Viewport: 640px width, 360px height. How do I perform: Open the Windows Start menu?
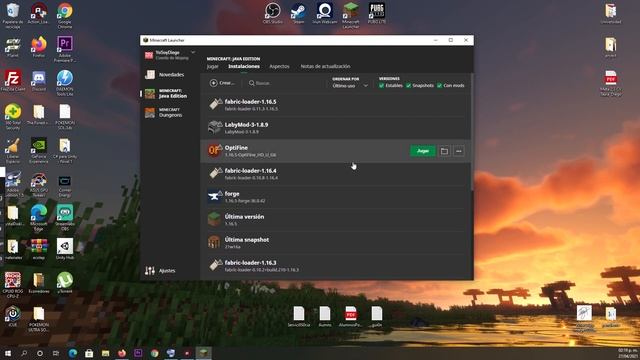(x=7, y=353)
